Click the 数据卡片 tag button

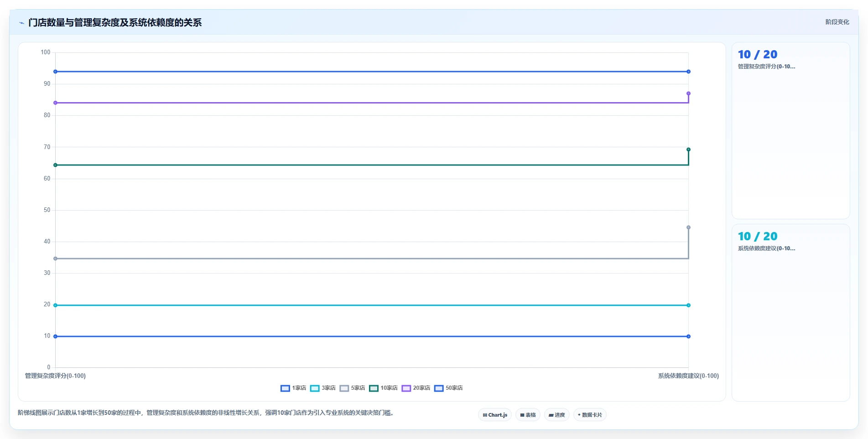(590, 415)
